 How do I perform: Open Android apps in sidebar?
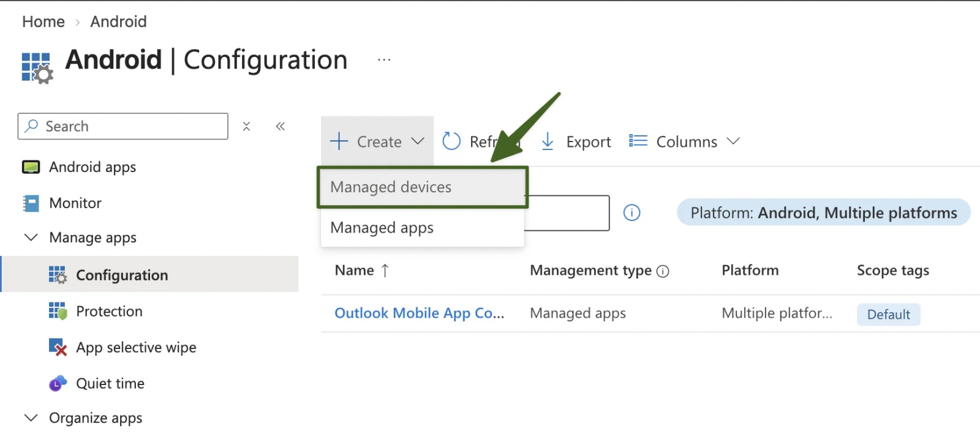pyautogui.click(x=92, y=167)
